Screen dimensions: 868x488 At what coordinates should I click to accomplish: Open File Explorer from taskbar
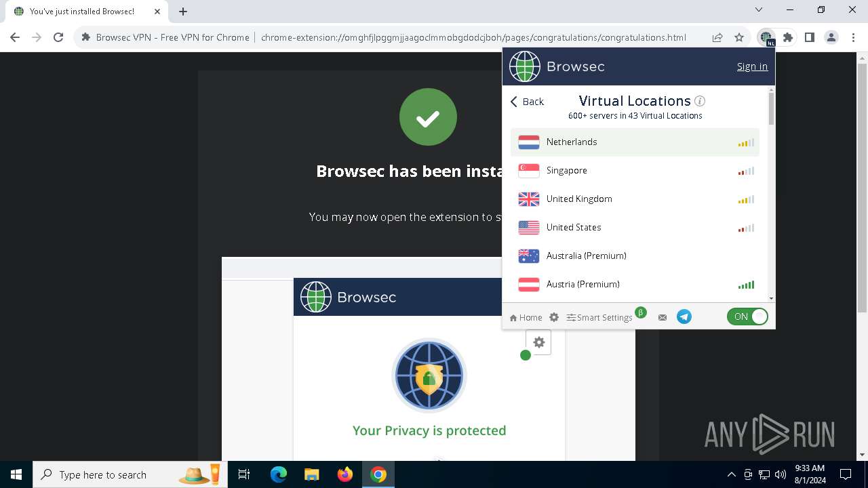311,475
